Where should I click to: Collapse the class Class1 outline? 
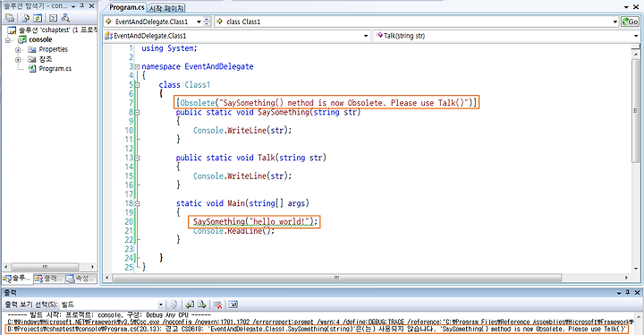pyautogui.click(x=137, y=85)
